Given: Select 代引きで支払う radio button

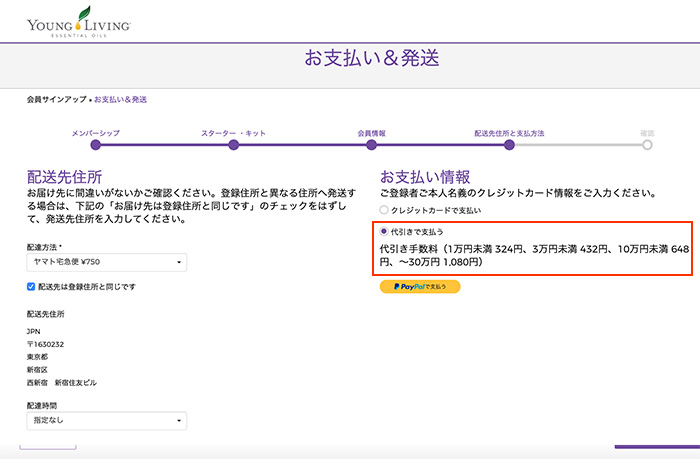Looking at the screenshot, I should [x=385, y=232].
